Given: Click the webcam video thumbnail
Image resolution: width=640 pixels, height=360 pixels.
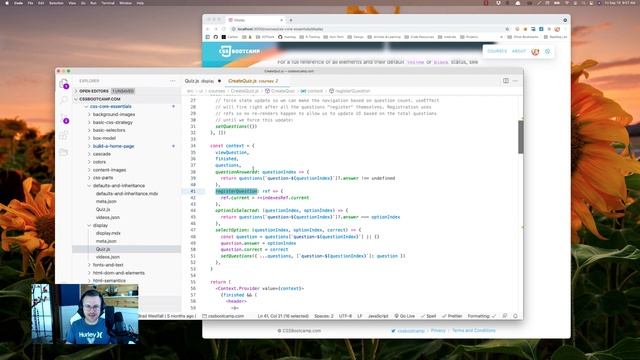Looking at the screenshot, I should tap(85, 314).
